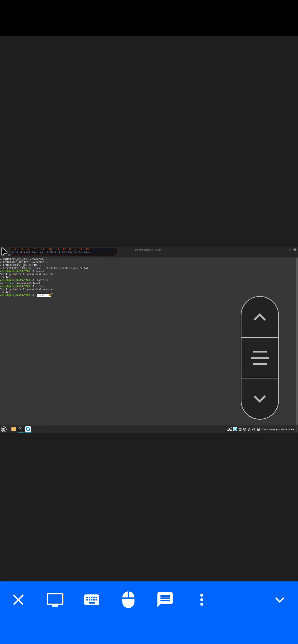Maximize the terminal window
Viewport: 298px width, 644px height.
coord(290,250)
